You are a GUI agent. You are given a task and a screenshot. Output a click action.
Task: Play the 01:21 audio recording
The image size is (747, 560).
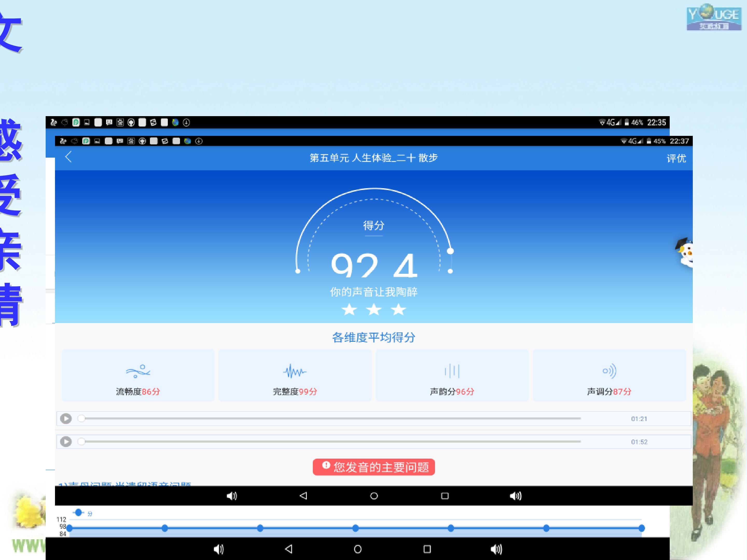click(66, 418)
